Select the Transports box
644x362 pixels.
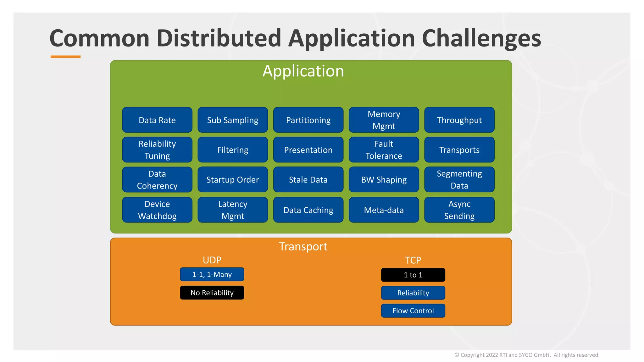coord(459,150)
